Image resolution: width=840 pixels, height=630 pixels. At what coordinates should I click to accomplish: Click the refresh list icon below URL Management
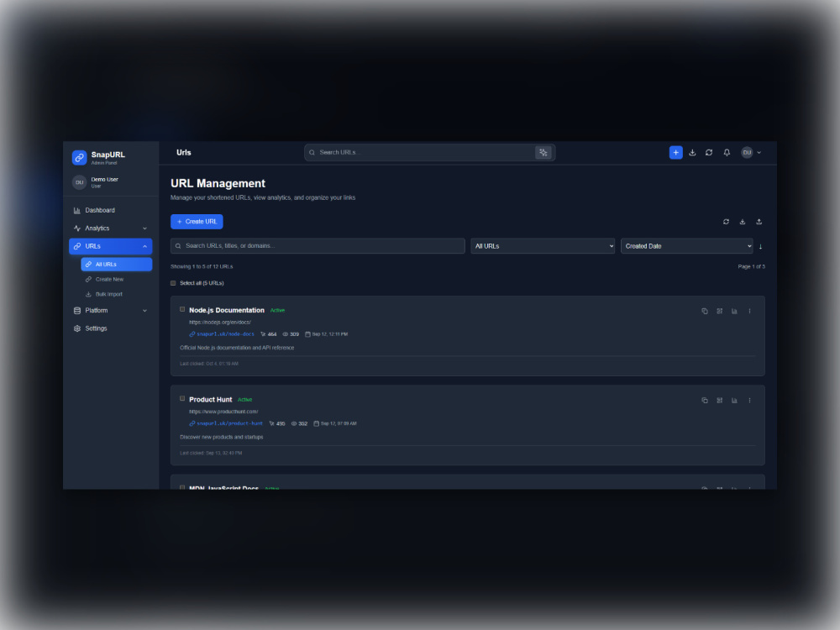point(727,222)
